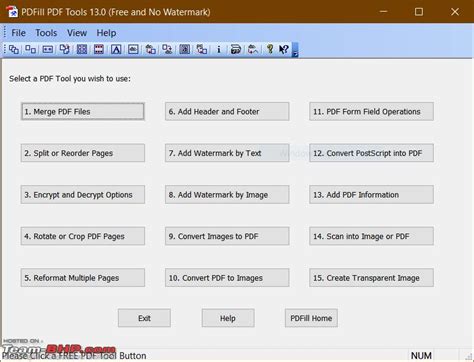Click '15. Create Transparent Image'
The width and height of the screenshot is (474, 362).
[x=371, y=278]
